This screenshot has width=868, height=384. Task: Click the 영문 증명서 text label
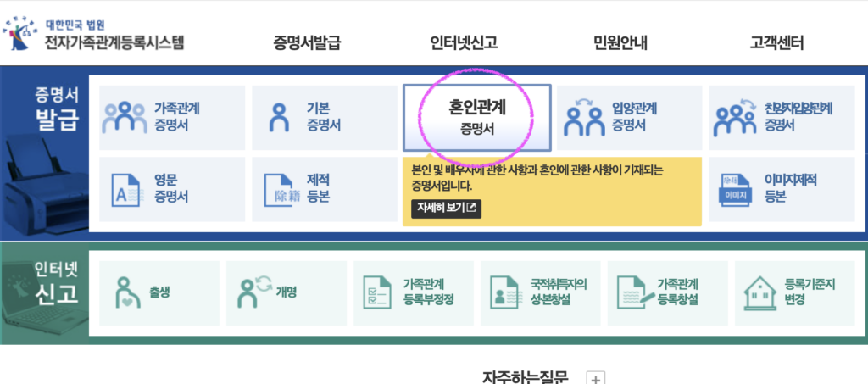pyautogui.click(x=171, y=189)
